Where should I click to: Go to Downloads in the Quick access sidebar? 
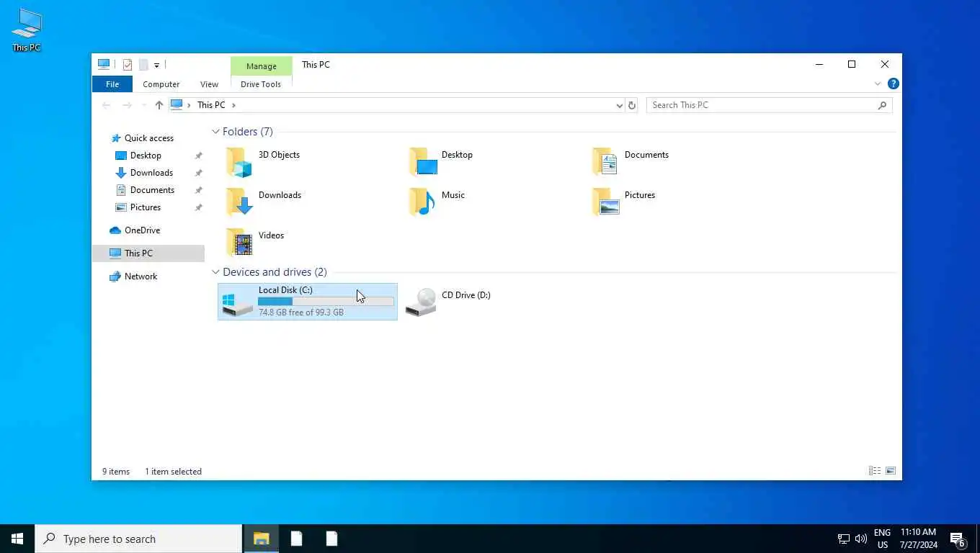click(x=151, y=173)
